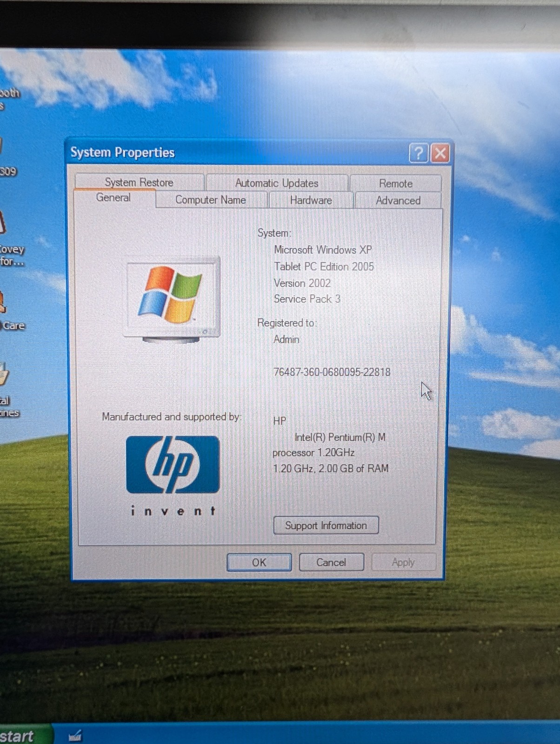Click the text Microsoft Windows XP
The width and height of the screenshot is (560, 744).
coord(323,250)
